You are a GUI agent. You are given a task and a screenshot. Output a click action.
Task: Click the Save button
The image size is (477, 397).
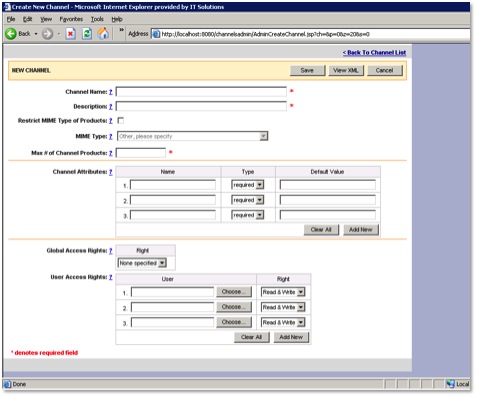tap(307, 70)
